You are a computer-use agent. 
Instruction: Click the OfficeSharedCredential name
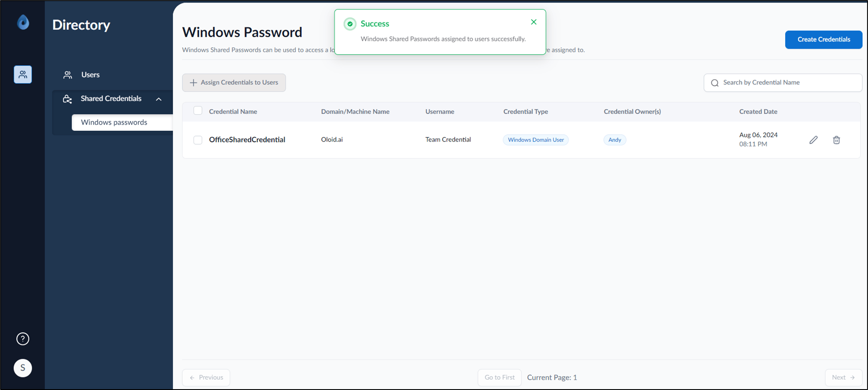[x=247, y=139]
